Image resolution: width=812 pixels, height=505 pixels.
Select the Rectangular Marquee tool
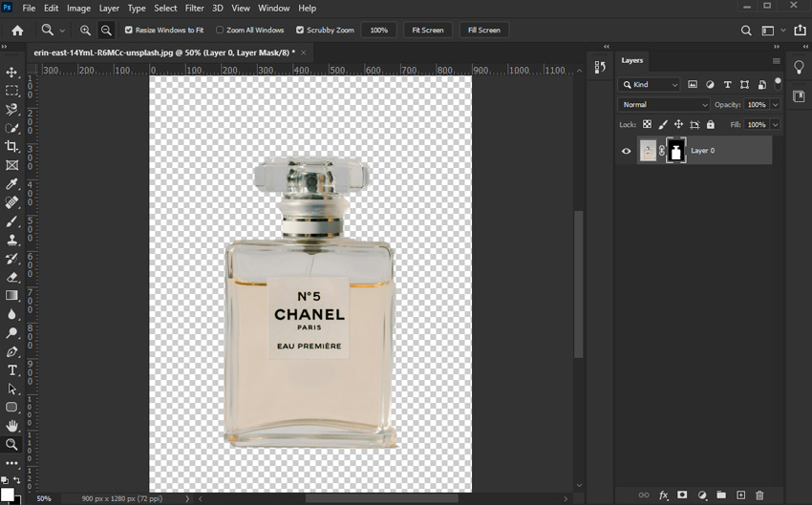pos(11,91)
